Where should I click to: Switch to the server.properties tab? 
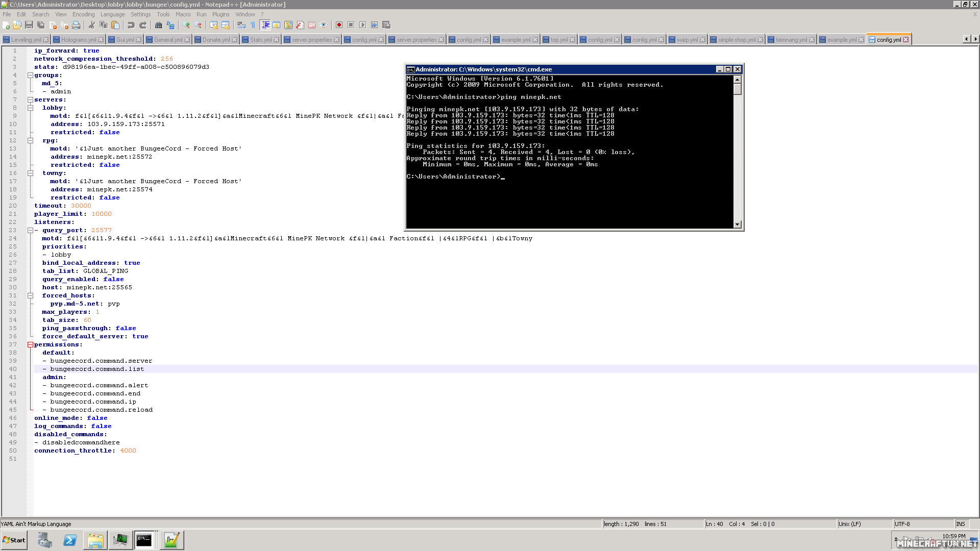coord(311,40)
